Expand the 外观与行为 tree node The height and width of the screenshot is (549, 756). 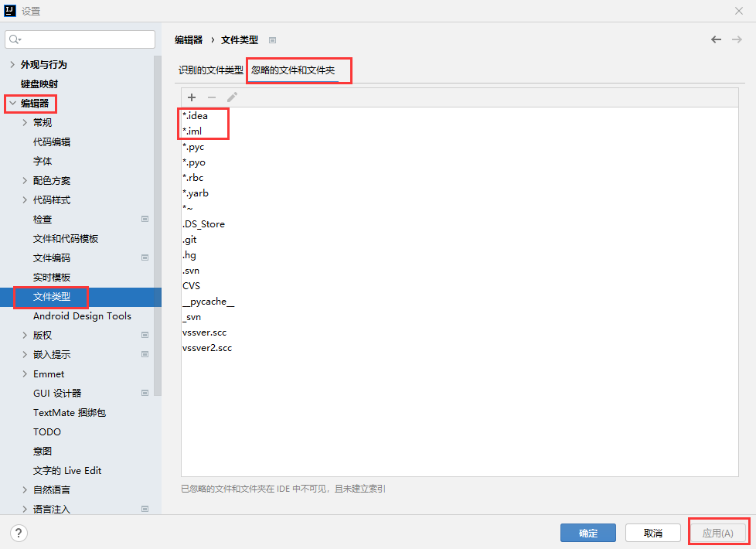click(x=12, y=64)
